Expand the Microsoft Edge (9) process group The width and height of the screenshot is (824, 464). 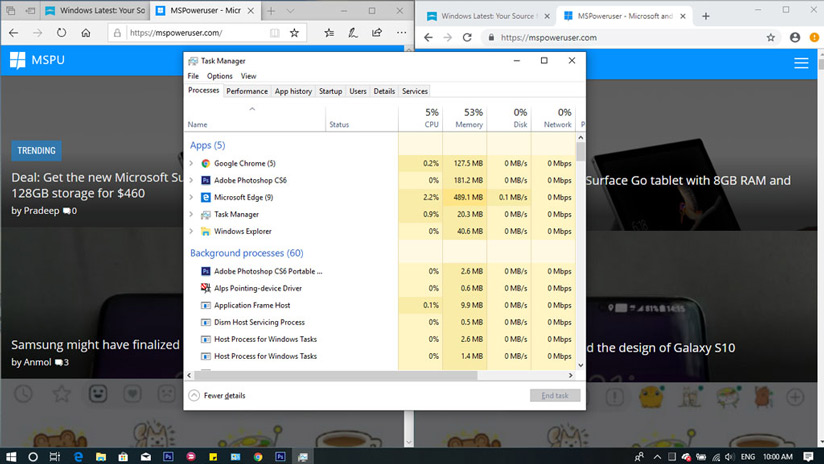point(191,198)
